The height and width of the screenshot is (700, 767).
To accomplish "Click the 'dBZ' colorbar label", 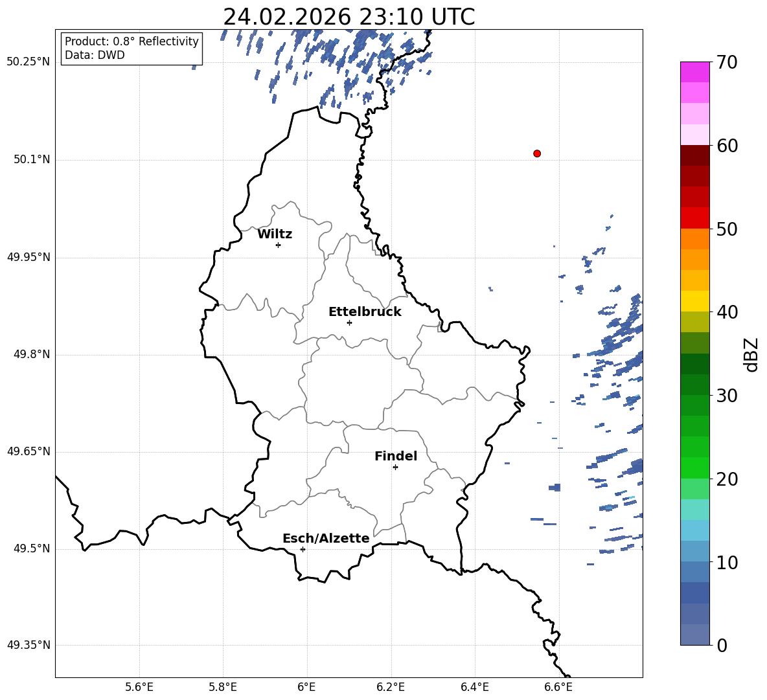I will pyautogui.click(x=751, y=354).
